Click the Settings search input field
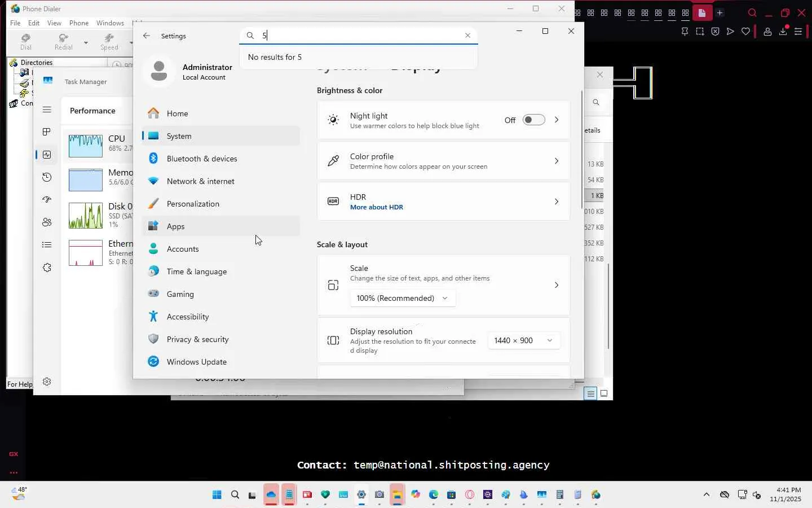Image resolution: width=812 pixels, height=508 pixels. [x=359, y=36]
